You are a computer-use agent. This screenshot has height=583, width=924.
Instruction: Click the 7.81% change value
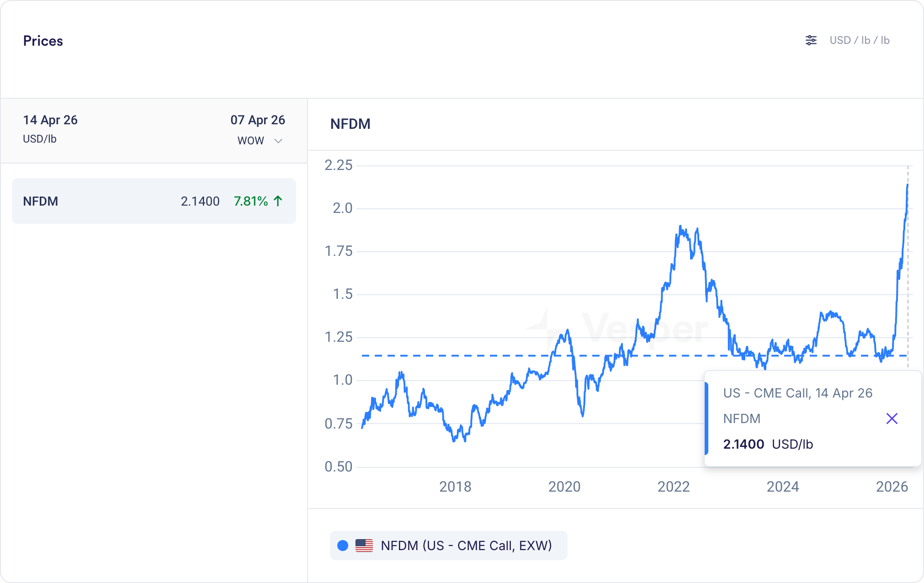tap(251, 201)
